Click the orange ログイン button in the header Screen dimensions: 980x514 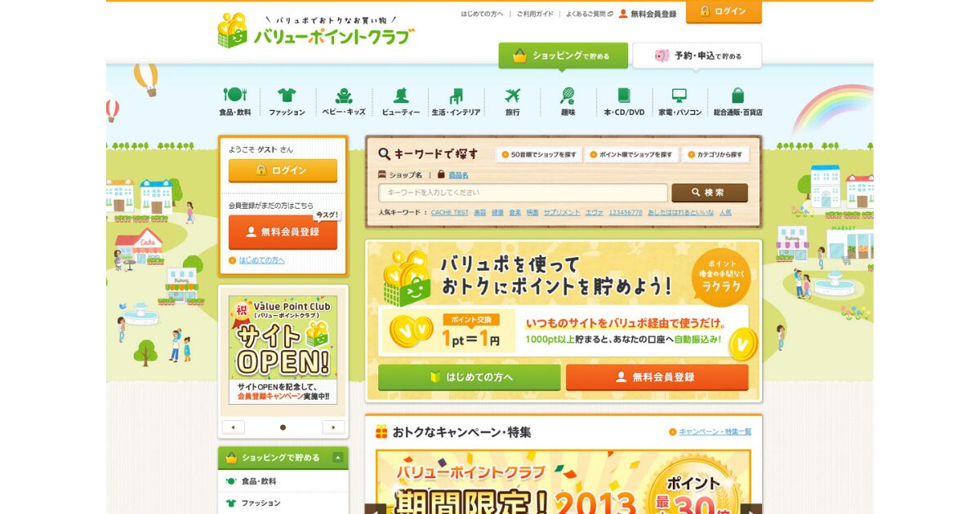(724, 11)
